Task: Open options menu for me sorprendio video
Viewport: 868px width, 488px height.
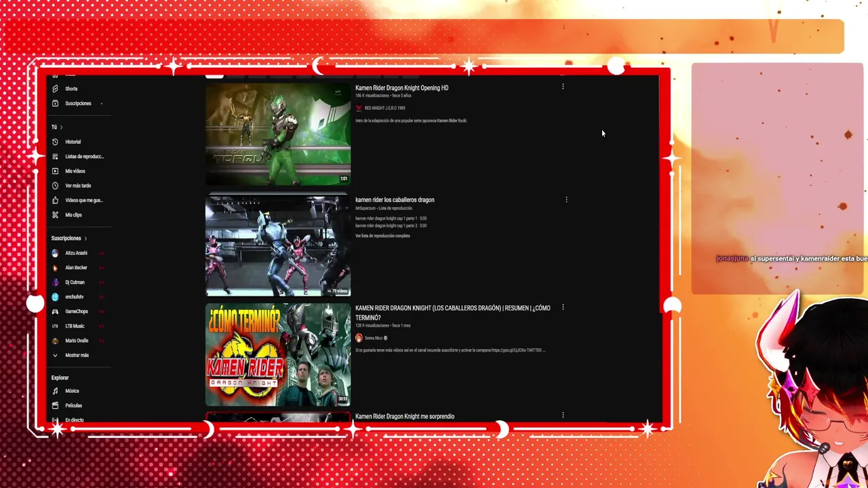Action: coord(563,415)
